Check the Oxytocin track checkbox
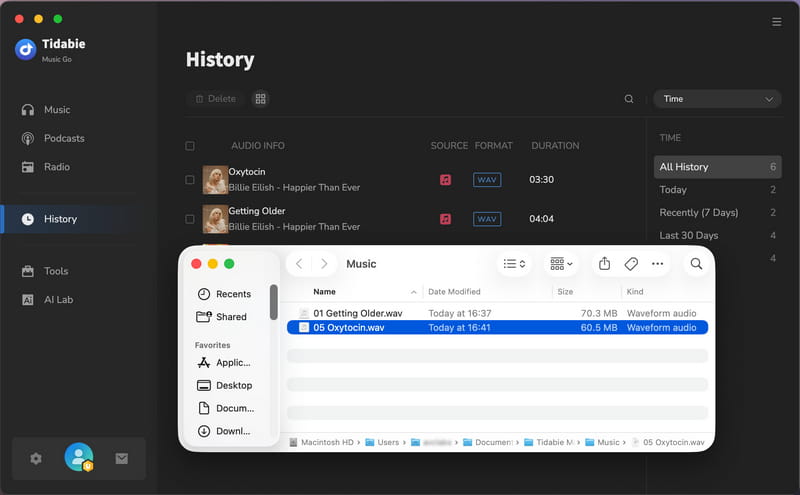This screenshot has width=800, height=495. point(190,180)
